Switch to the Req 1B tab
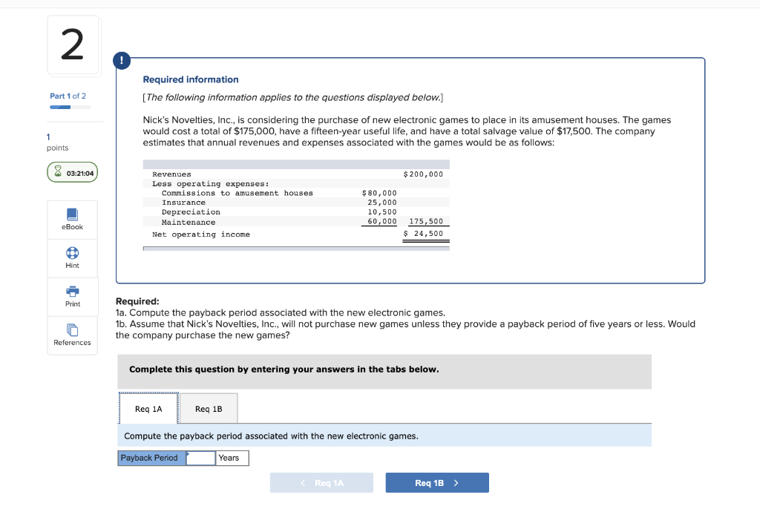 209,409
